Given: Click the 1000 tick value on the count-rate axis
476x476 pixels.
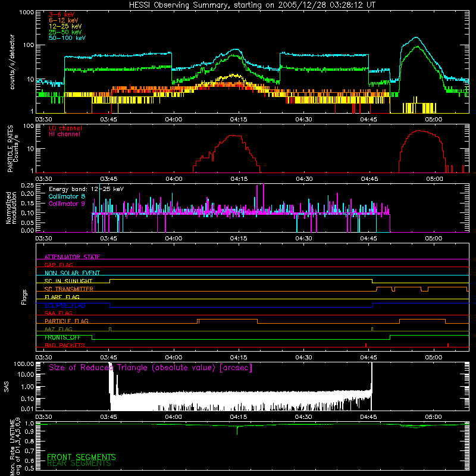Looking at the screenshot, I should pos(27,12).
